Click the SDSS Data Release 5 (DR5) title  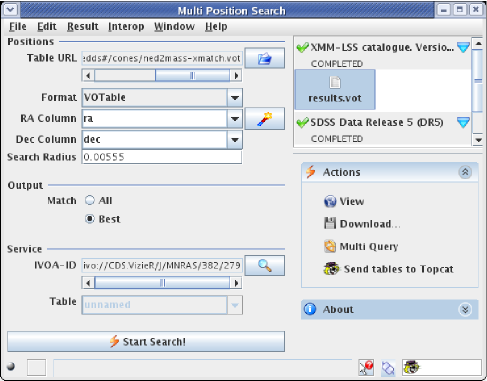point(377,122)
